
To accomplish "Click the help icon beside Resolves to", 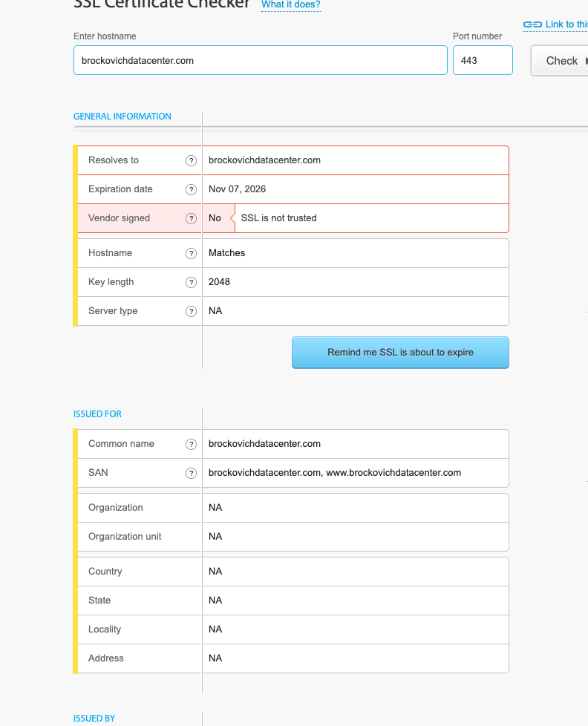I will click(191, 160).
